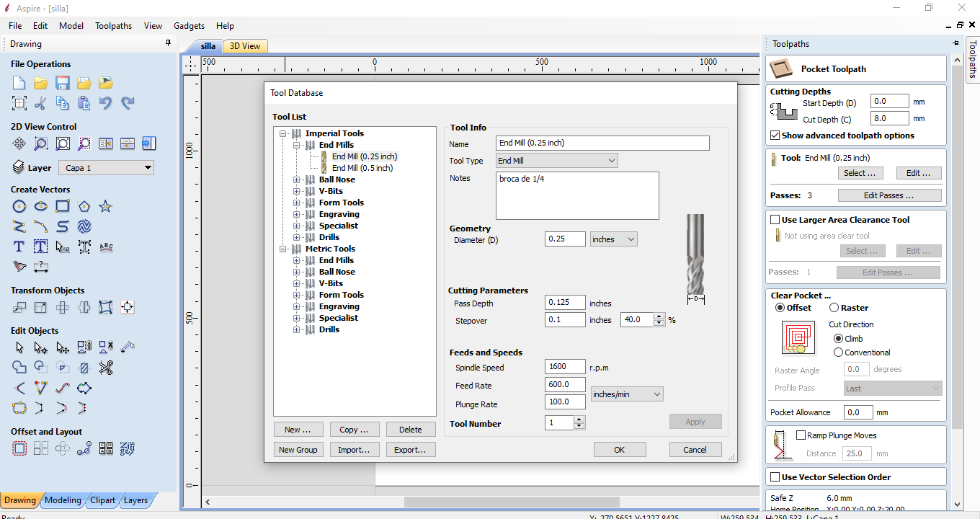
Task: Click OK in Tool Database
Action: coord(620,450)
